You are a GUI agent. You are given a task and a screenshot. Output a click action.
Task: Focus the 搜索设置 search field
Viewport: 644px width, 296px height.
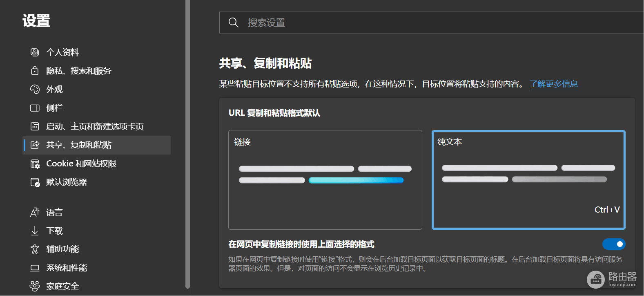tap(432, 22)
